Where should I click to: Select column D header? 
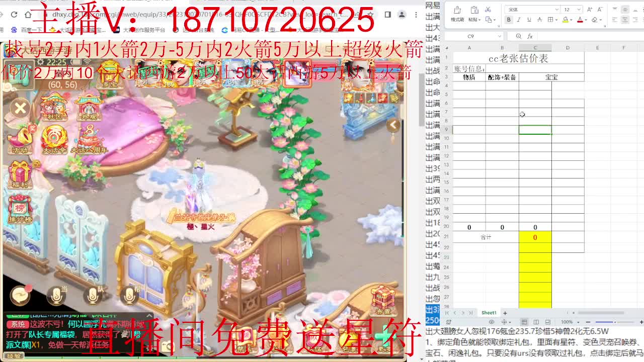568,48
